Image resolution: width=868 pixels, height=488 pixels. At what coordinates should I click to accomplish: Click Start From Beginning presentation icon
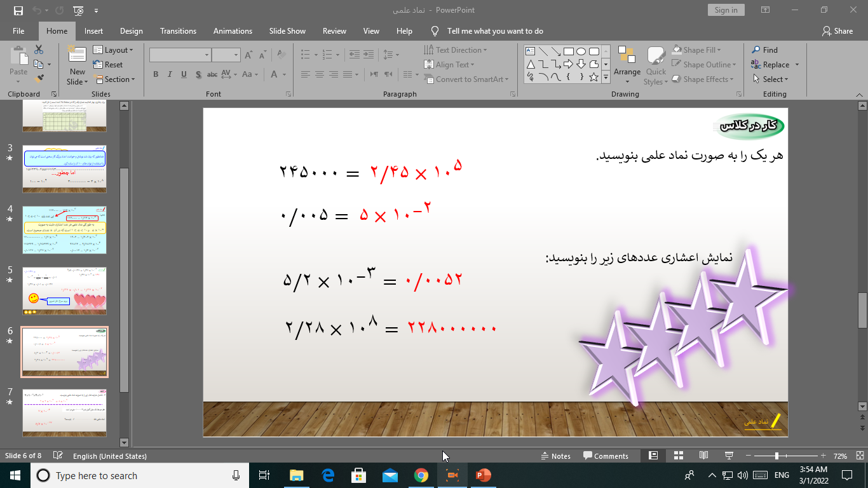78,10
